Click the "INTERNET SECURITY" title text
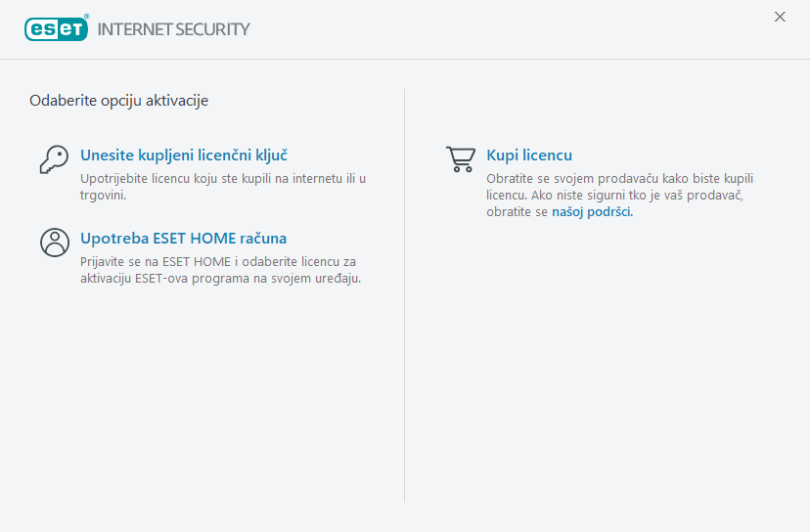Image resolution: width=810 pixels, height=532 pixels. click(174, 29)
